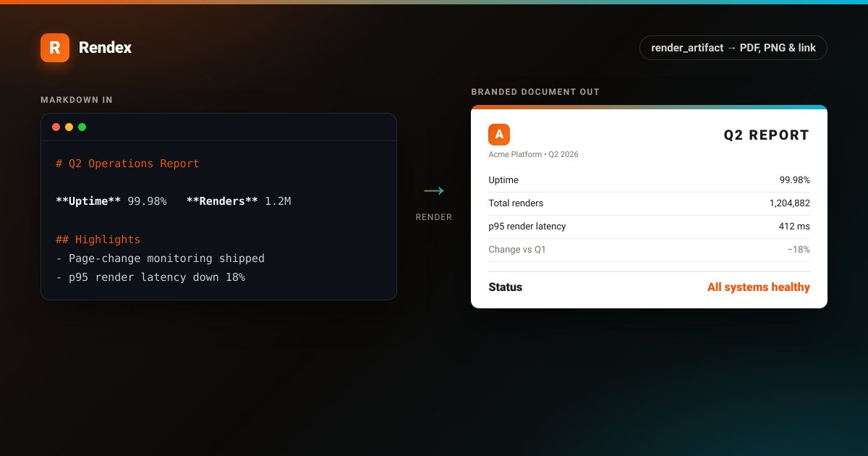Click the render_artifact → PDF, PNG & link pill
This screenshot has height=456, width=868.
(x=733, y=48)
